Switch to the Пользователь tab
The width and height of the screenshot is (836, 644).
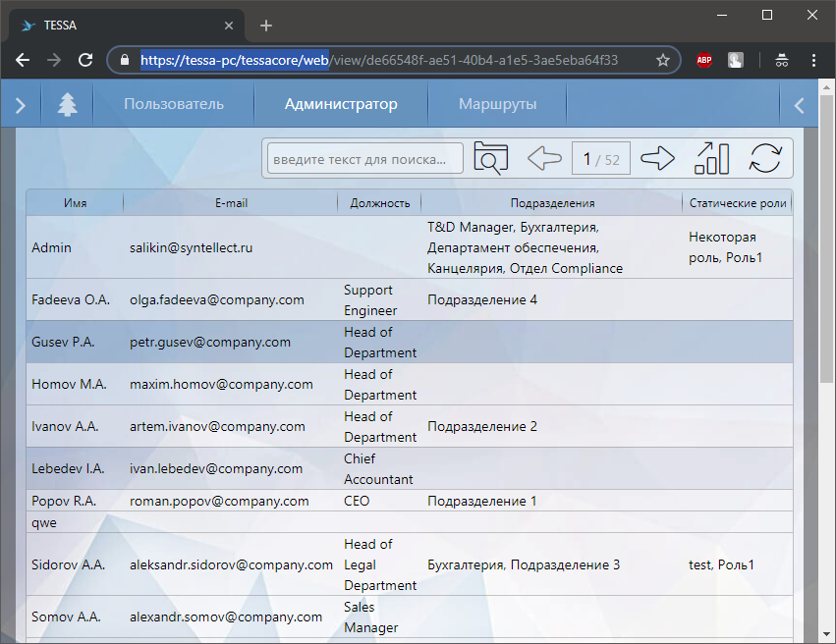174,104
